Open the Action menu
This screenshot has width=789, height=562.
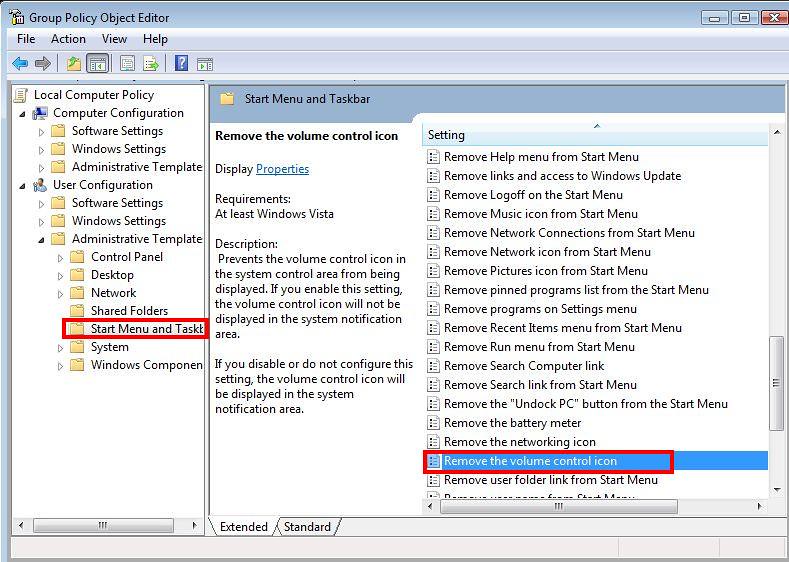point(68,39)
